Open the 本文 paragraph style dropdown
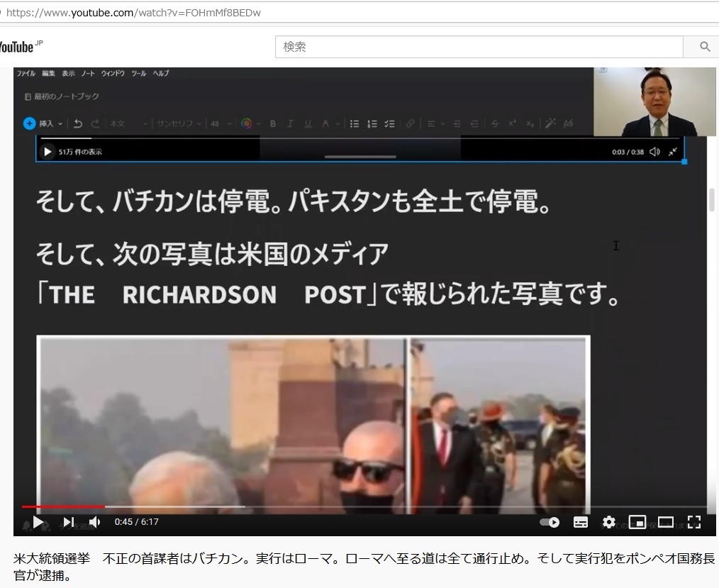 click(x=129, y=123)
